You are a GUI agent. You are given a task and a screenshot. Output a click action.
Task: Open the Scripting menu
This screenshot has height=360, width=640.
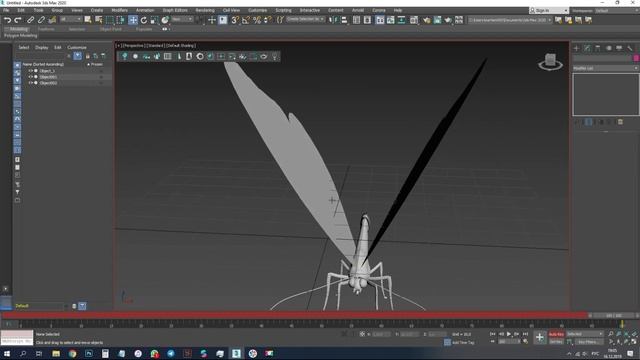283,10
